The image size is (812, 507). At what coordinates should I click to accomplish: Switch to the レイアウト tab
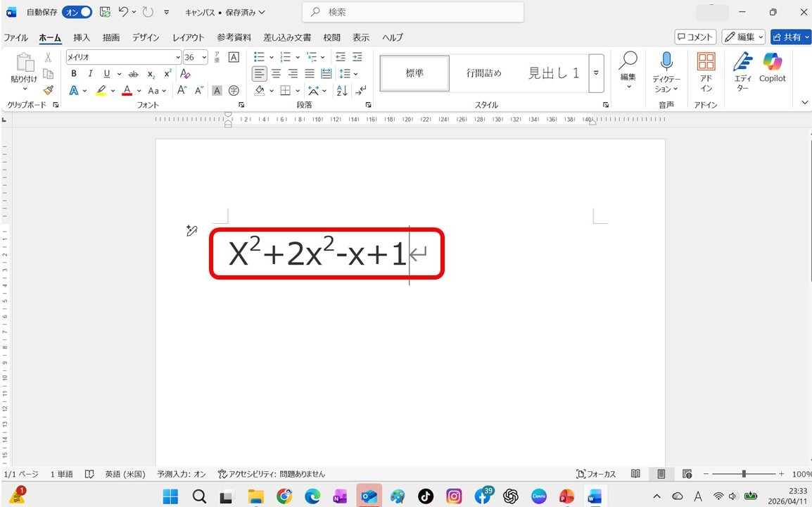coord(188,37)
